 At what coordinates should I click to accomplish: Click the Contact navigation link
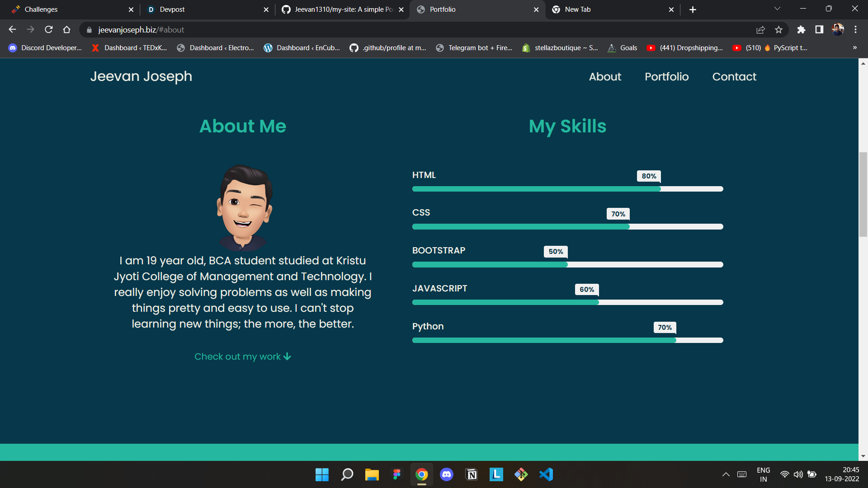pyautogui.click(x=734, y=77)
